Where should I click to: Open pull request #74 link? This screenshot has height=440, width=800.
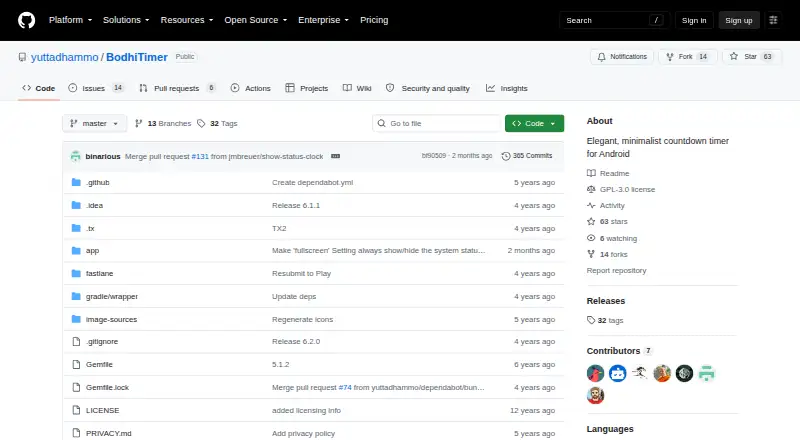[x=345, y=387]
